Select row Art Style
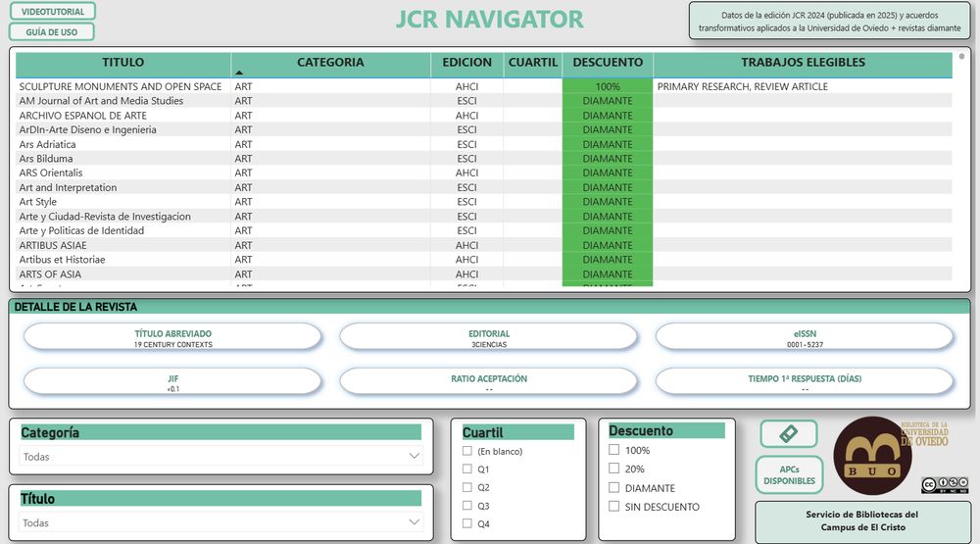The height and width of the screenshot is (544, 980). click(484, 201)
